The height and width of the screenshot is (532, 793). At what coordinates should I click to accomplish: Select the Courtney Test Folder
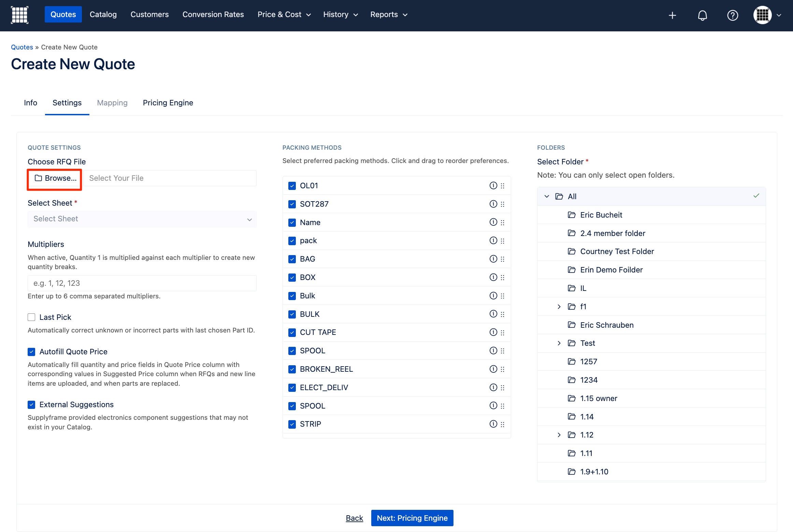(651, 251)
